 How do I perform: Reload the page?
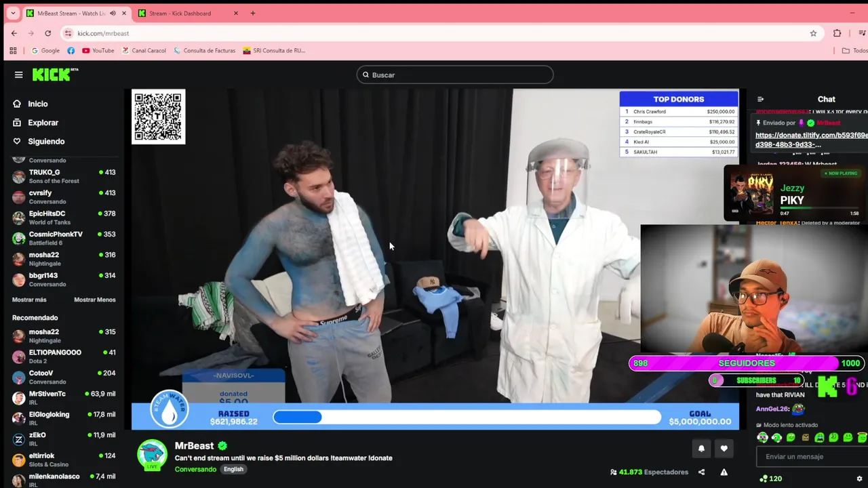tap(47, 33)
